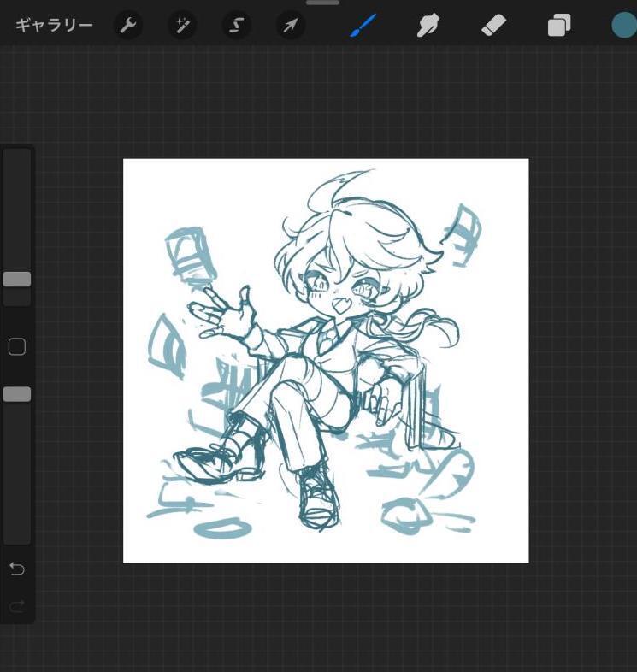Click the brush opacity slider handle

pos(17,394)
